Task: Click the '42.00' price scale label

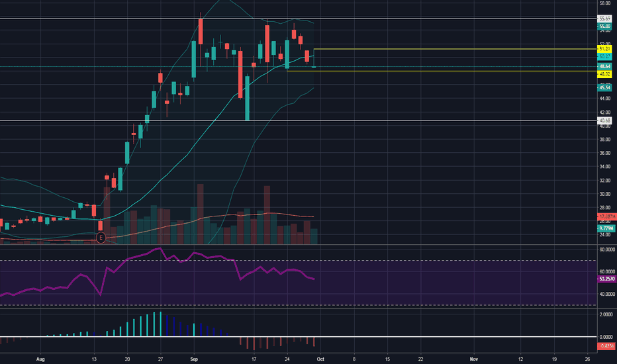Action: (x=605, y=113)
